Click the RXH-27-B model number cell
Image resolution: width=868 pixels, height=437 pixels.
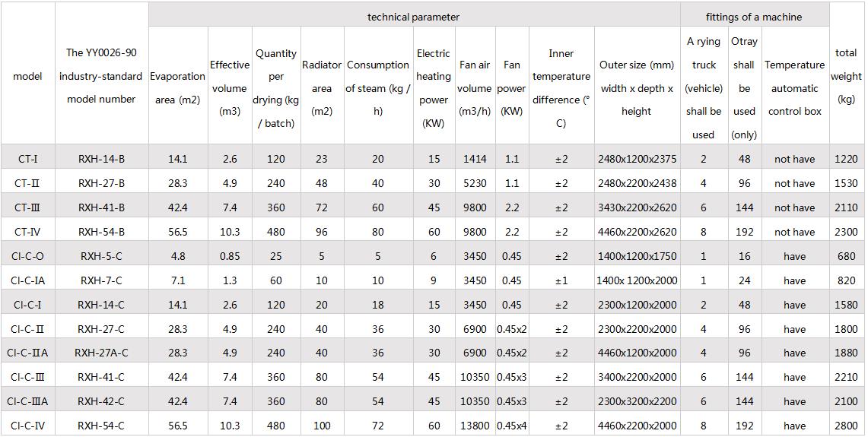coord(101,183)
